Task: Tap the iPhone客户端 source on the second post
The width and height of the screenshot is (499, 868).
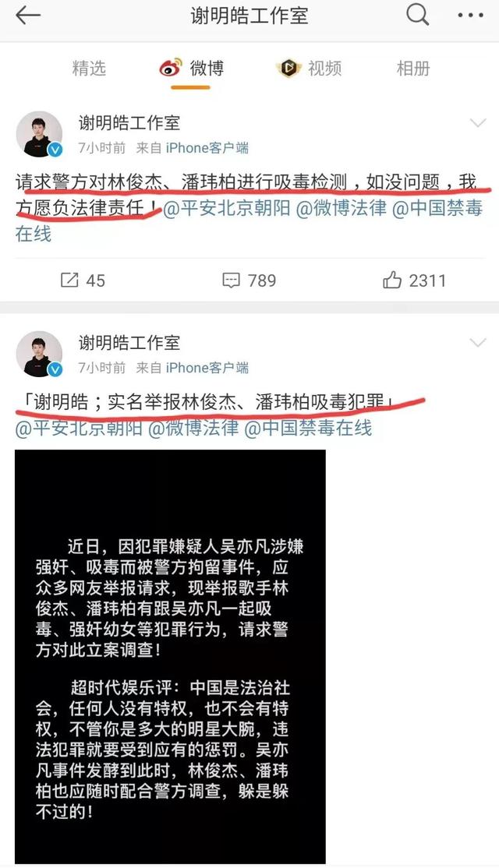Action: pyautogui.click(x=207, y=368)
